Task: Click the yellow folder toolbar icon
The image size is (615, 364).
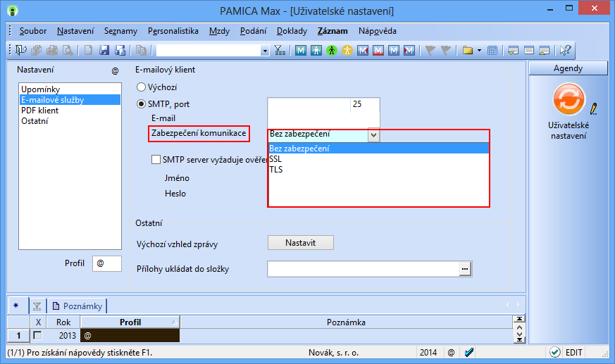Action: (467, 50)
